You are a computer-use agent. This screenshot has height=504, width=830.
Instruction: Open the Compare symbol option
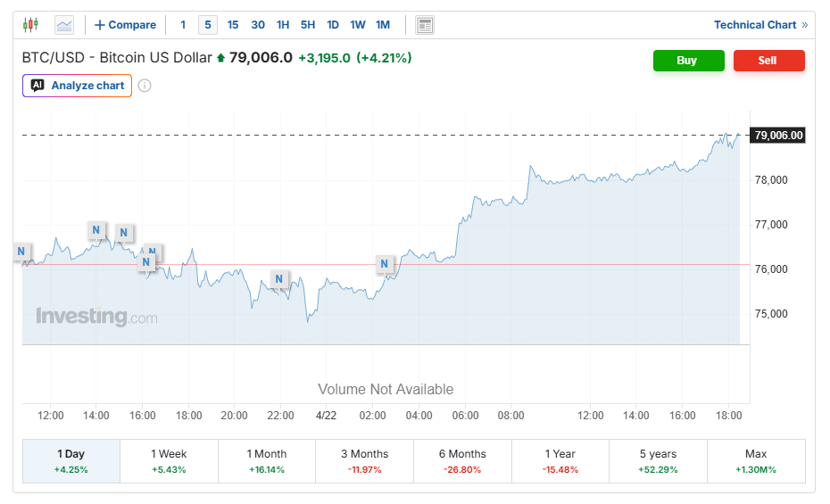(125, 25)
